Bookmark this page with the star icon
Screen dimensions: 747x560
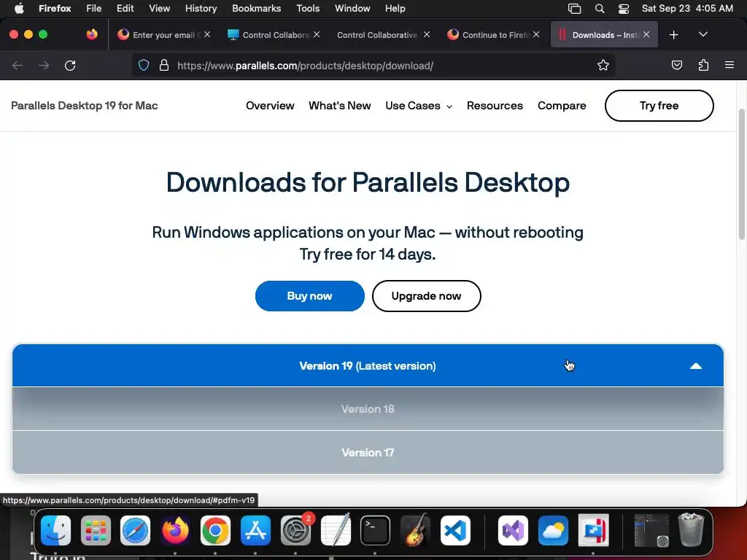click(x=603, y=65)
